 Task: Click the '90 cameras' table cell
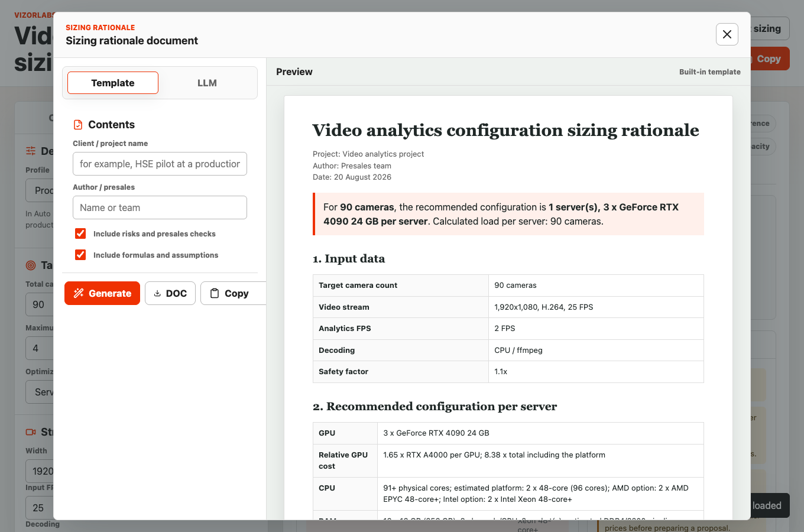[x=596, y=286]
